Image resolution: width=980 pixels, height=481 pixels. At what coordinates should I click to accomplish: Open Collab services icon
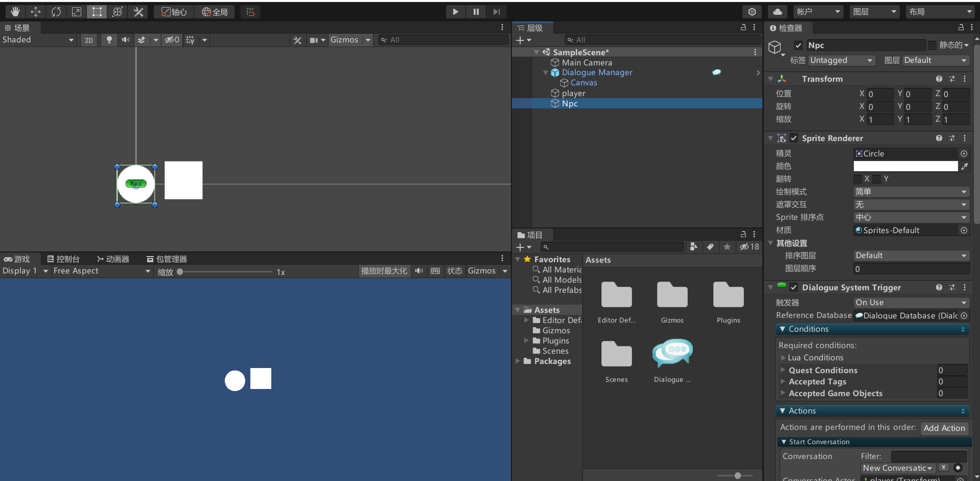click(752, 12)
